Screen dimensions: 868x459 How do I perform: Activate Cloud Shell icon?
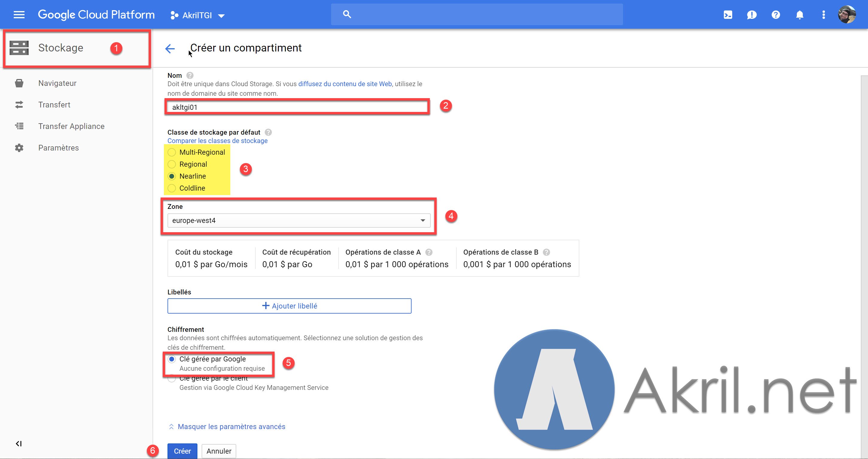click(x=728, y=15)
